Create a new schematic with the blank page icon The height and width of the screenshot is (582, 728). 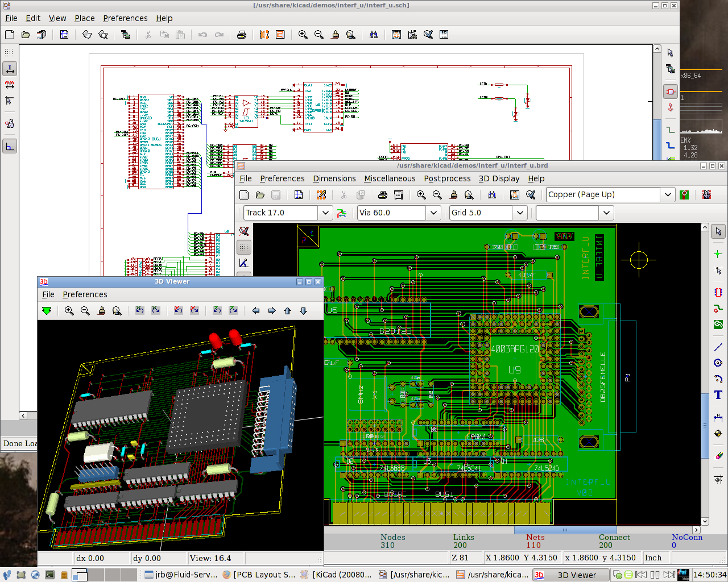click(x=10, y=35)
